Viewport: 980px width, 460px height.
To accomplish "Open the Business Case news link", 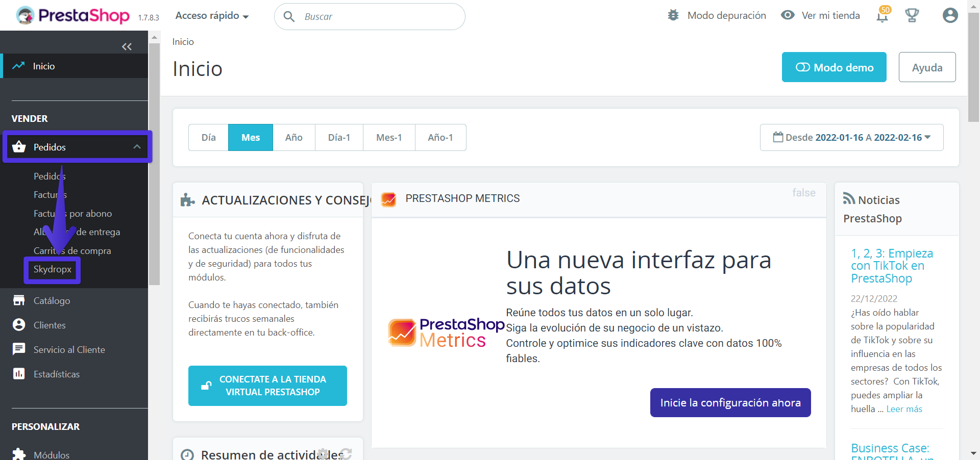I will (892, 451).
